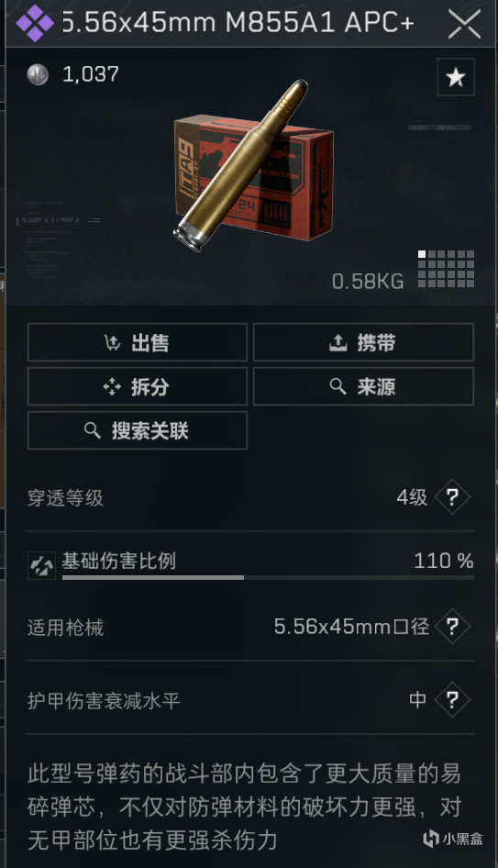Open help for 穿透等级 penetration level

tap(452, 497)
